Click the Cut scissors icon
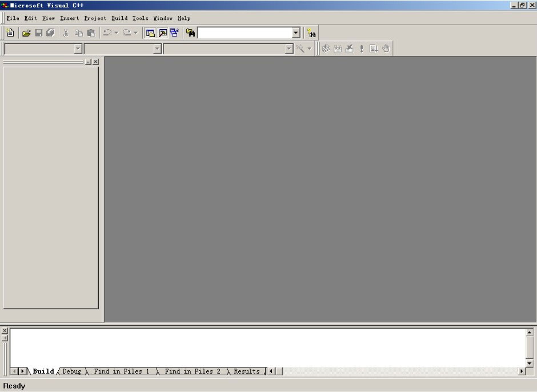 (x=66, y=33)
